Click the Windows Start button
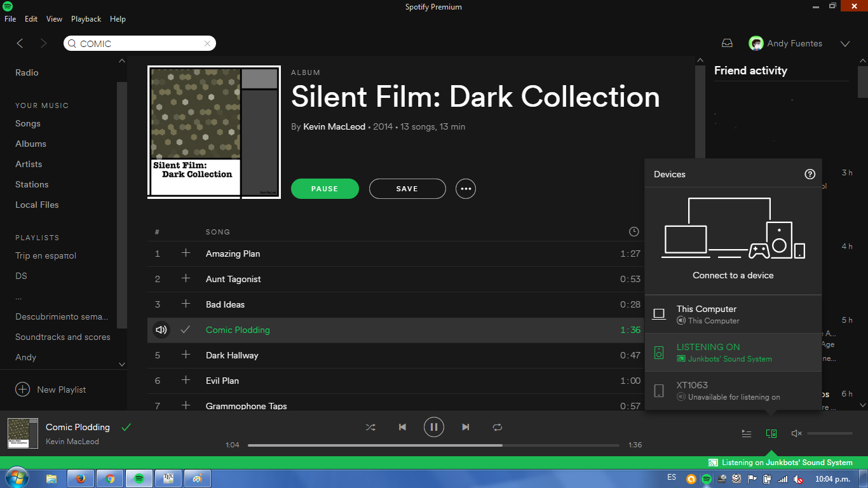 [17, 478]
